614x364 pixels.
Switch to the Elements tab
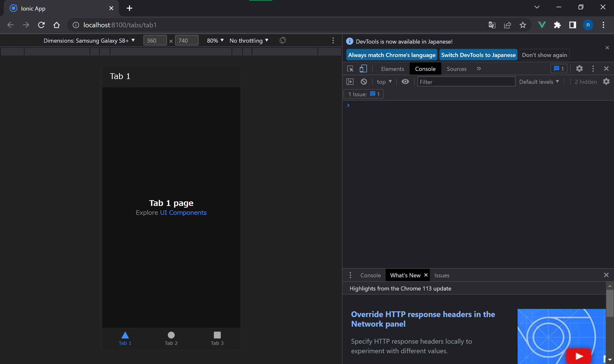392,69
